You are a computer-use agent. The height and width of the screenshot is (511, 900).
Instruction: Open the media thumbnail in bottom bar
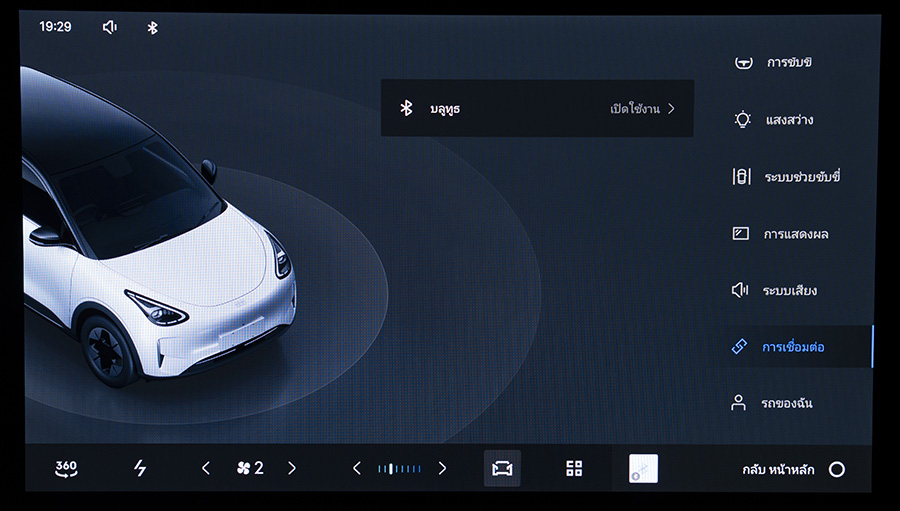643,468
